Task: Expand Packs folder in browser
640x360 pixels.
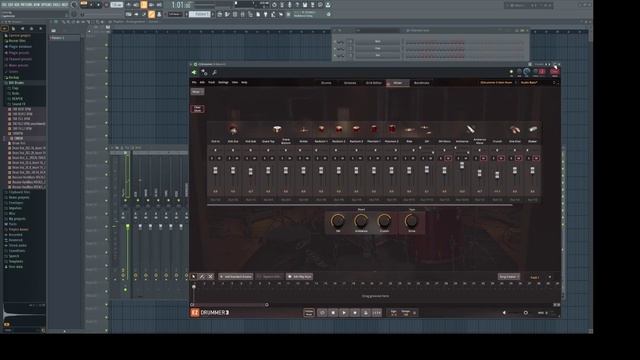Action: (12, 224)
